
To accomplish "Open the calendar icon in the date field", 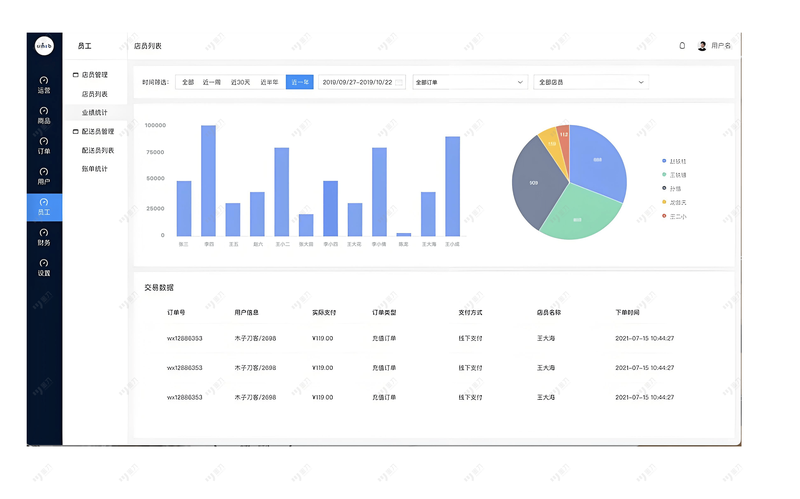I will click(x=398, y=82).
